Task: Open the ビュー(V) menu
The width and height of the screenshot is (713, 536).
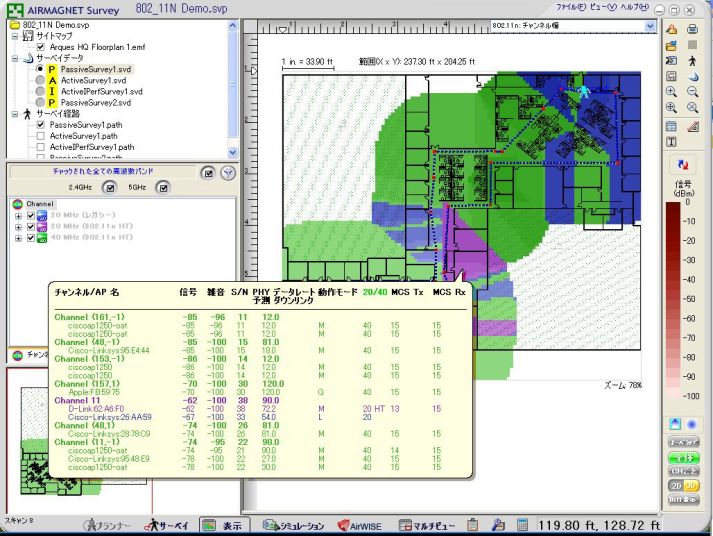Action: tap(603, 7)
